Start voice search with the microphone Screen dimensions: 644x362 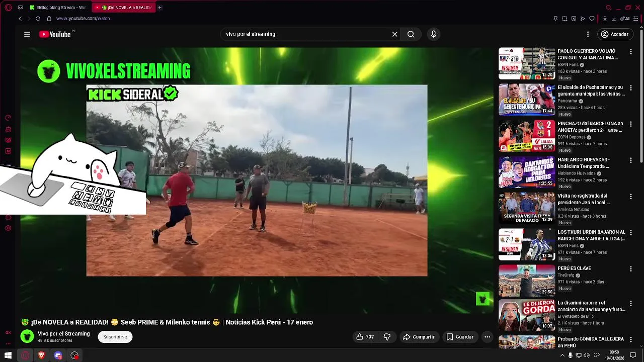coord(434,34)
